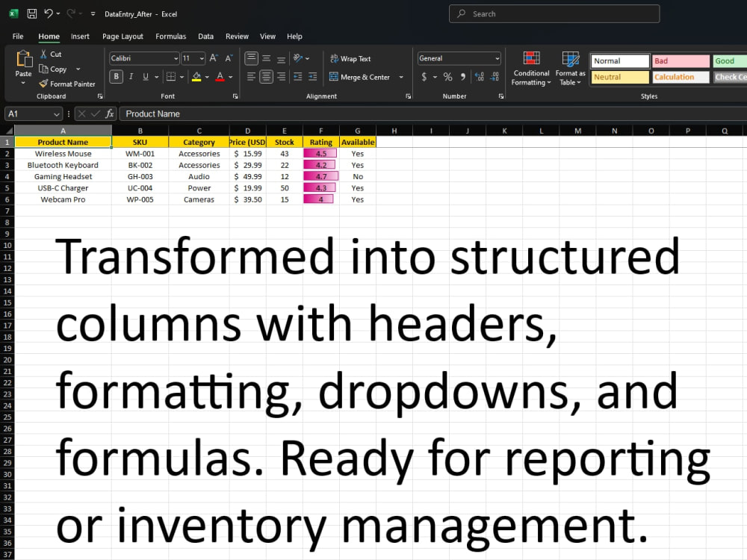
Task: Expand the Paste options arrow
Action: pos(23,84)
